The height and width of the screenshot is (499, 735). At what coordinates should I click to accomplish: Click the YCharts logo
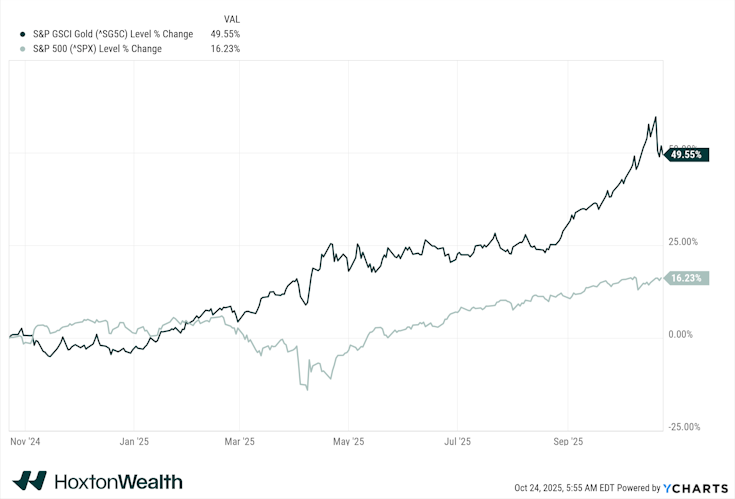coord(696,488)
